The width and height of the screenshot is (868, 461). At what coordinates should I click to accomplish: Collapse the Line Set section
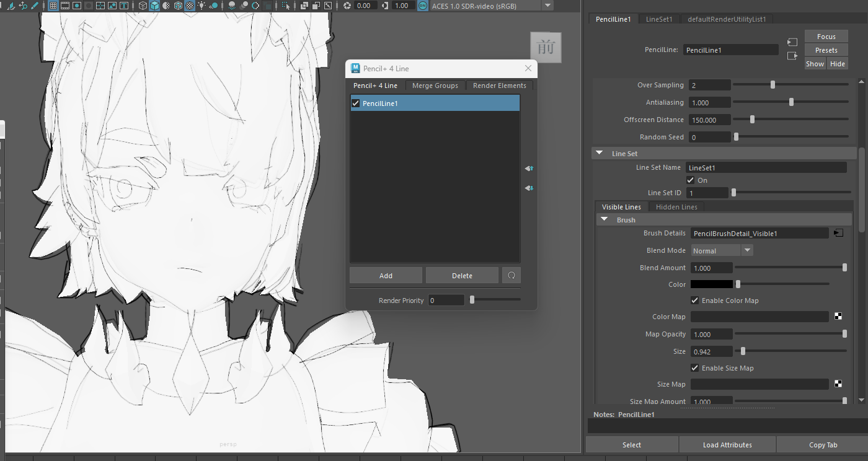pyautogui.click(x=600, y=154)
